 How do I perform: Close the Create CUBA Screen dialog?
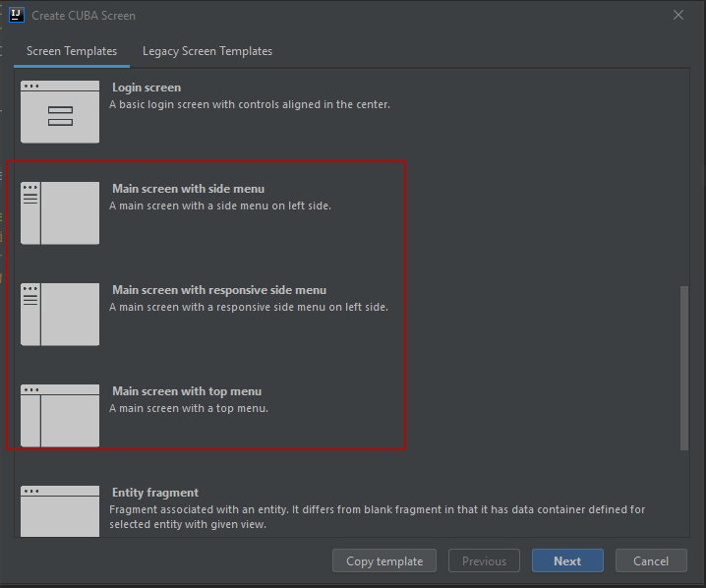click(678, 15)
